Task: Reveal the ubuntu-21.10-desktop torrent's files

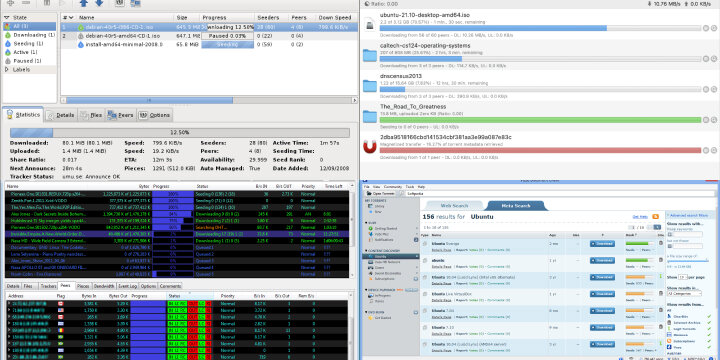Action: [x=714, y=28]
